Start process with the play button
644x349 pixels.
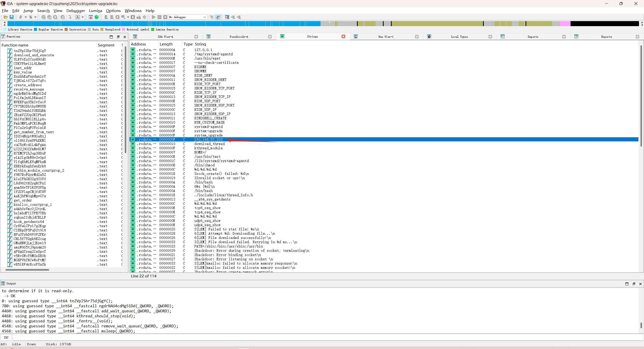click(153, 17)
